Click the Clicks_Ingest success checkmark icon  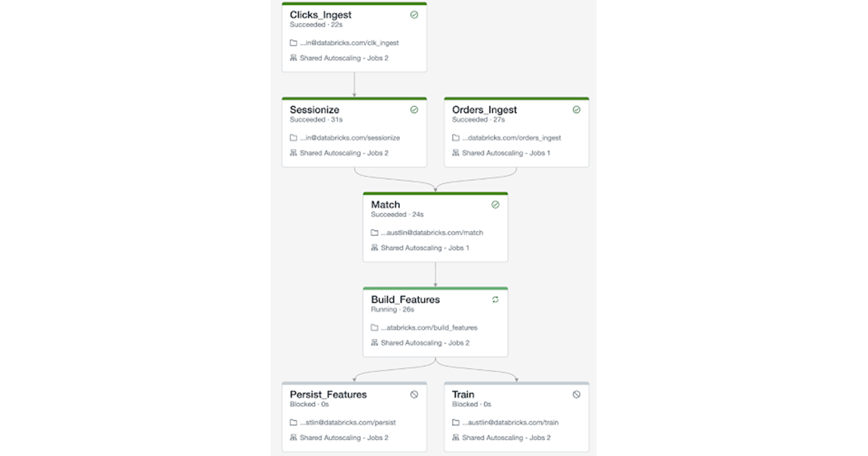click(x=414, y=14)
